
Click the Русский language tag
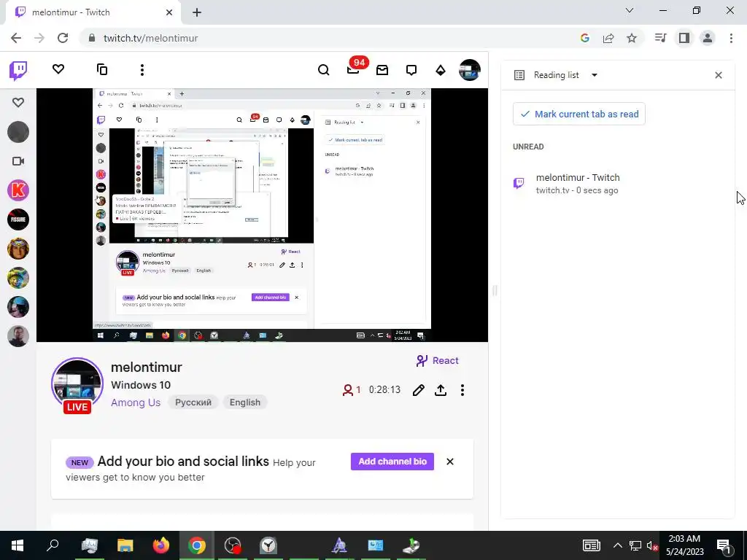[x=193, y=402]
